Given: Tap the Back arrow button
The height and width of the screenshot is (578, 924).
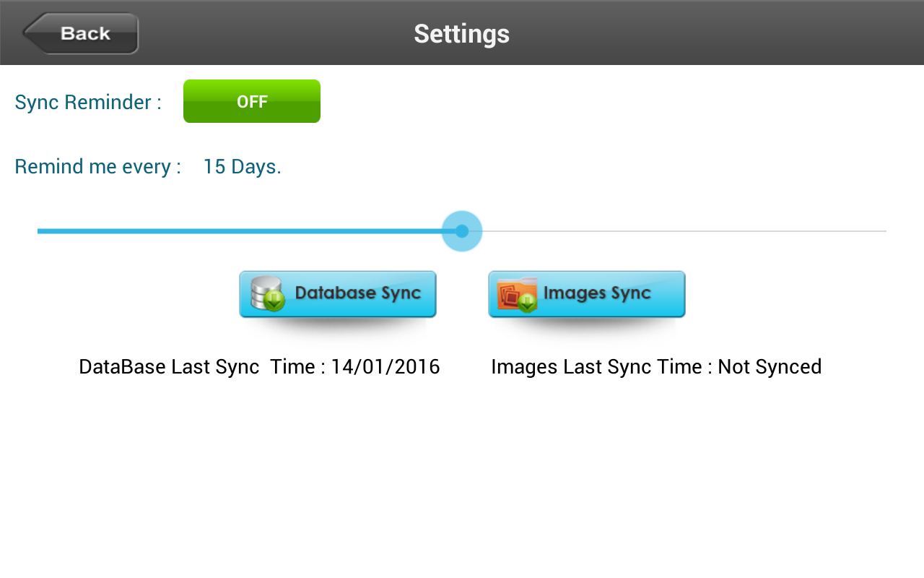Looking at the screenshot, I should (x=80, y=33).
